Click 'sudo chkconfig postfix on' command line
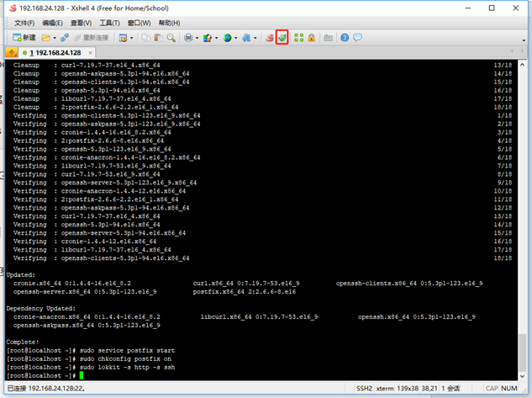This screenshot has height=398, width=532. pos(125,359)
